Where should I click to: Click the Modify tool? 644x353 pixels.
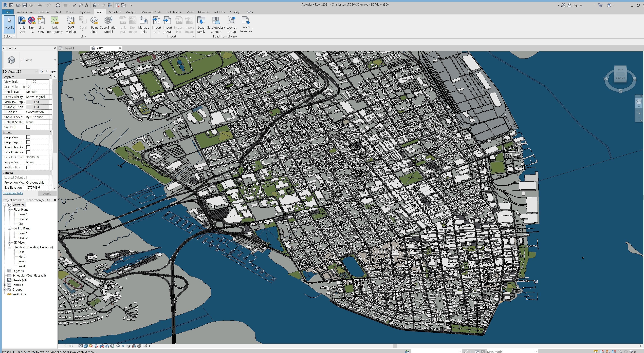pyautogui.click(x=9, y=24)
